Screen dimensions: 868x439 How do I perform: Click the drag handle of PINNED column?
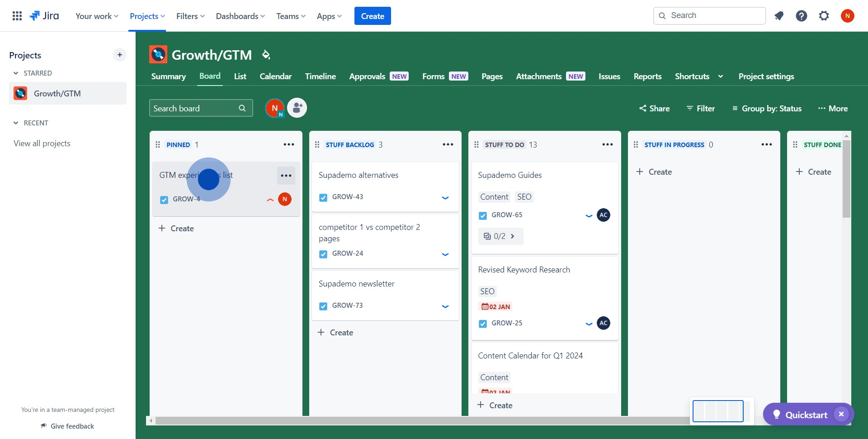158,144
